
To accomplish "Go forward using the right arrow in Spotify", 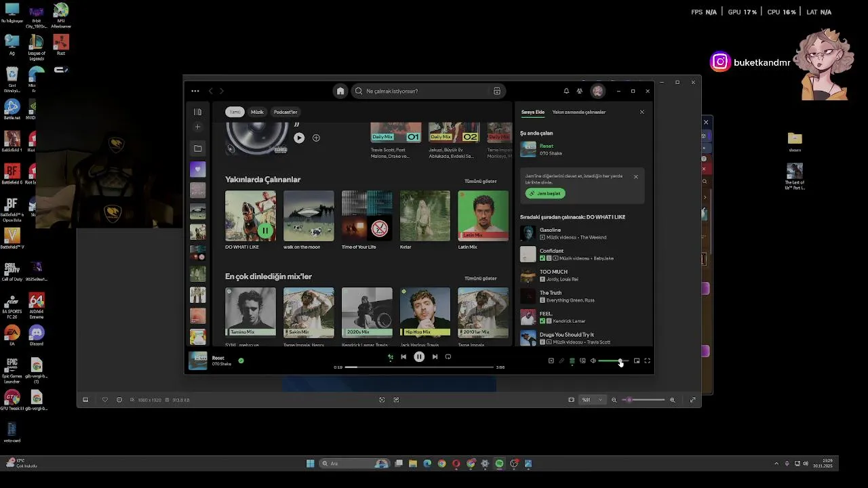I will [222, 91].
